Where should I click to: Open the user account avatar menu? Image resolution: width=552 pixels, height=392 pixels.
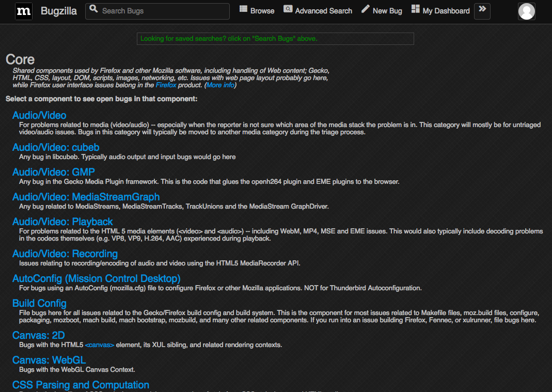527,11
